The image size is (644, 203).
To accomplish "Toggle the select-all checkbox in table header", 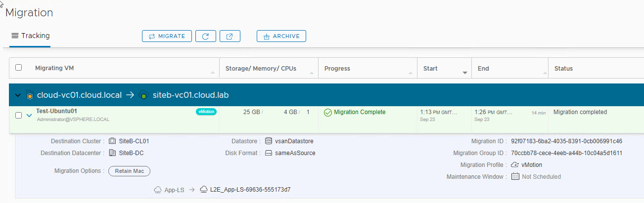I will tap(19, 68).
